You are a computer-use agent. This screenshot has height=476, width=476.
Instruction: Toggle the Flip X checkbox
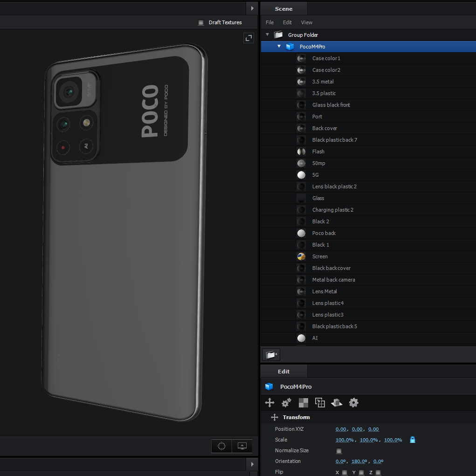[345, 472]
